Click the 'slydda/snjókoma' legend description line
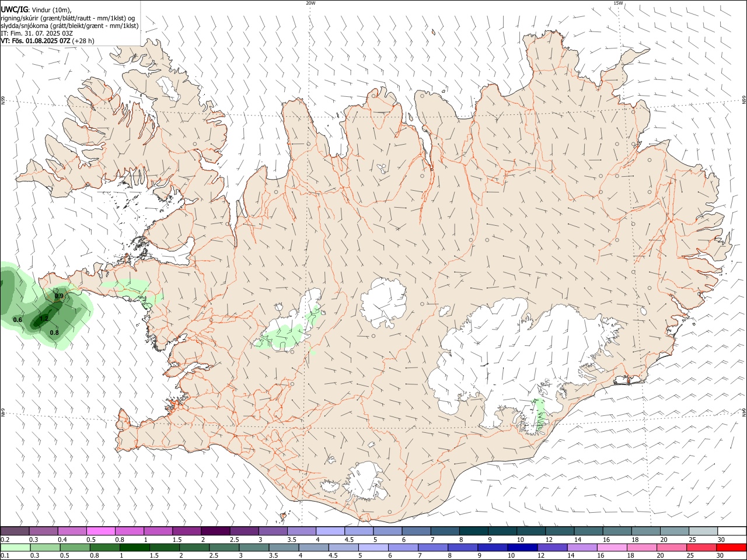The width and height of the screenshot is (747, 560). tap(69, 26)
